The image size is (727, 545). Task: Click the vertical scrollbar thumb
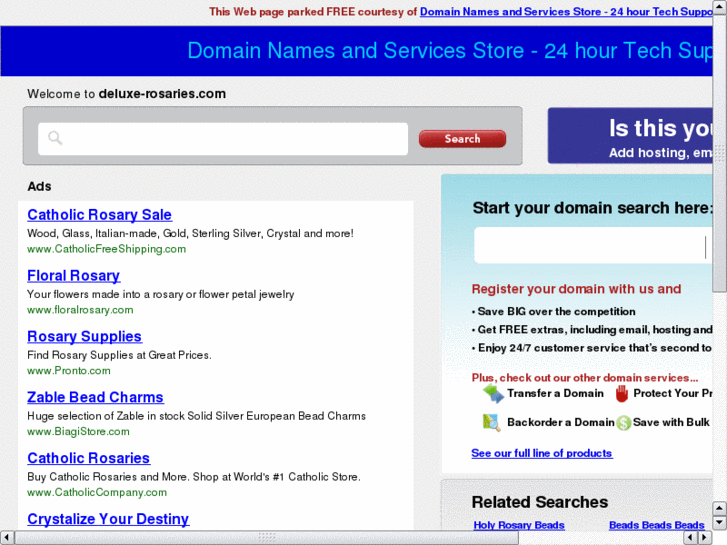[720, 153]
